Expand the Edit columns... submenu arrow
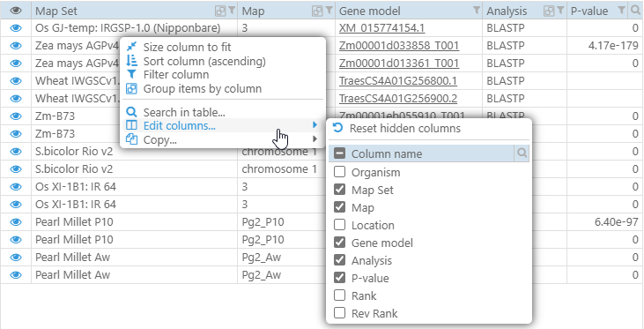This screenshot has height=329, width=644. (315, 125)
